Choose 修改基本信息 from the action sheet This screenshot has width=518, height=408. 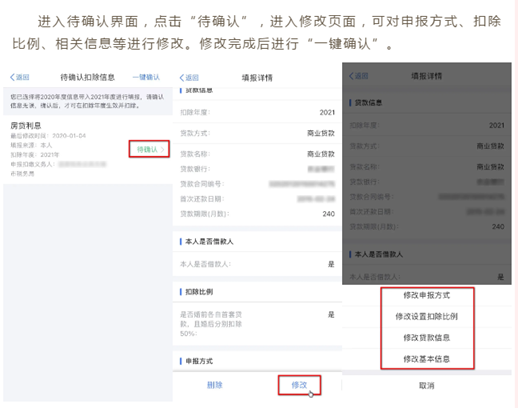427,359
